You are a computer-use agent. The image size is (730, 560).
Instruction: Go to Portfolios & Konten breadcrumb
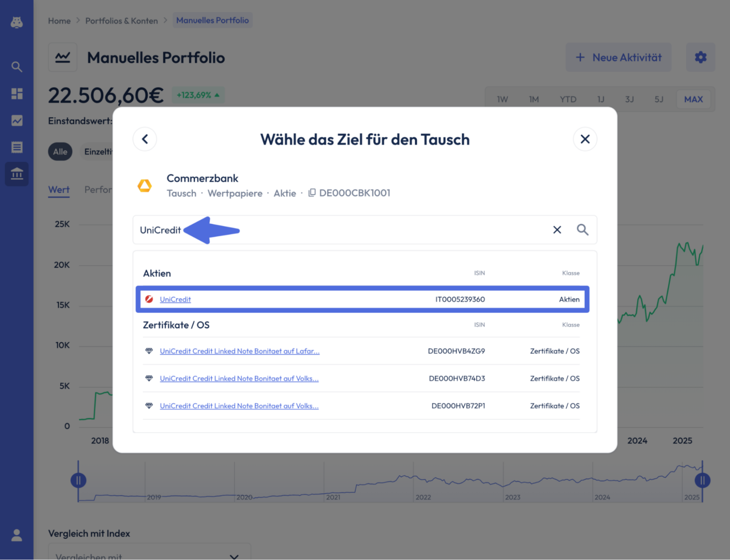point(121,21)
